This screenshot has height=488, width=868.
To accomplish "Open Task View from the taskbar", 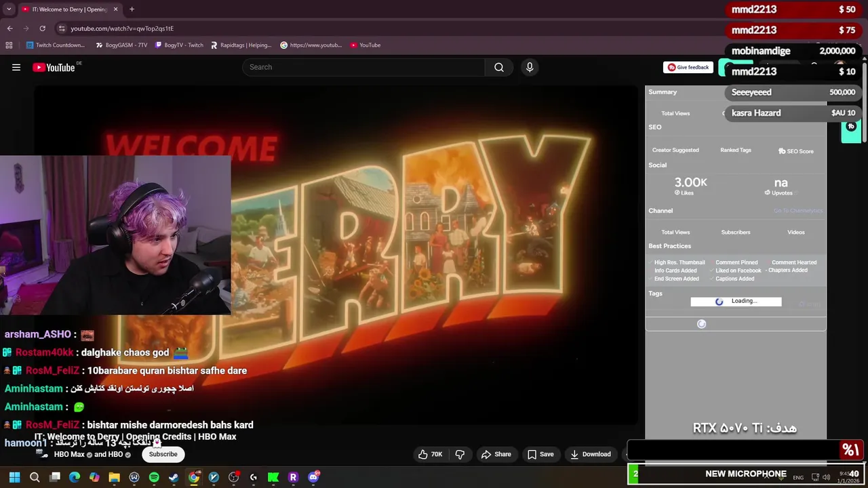I will (55, 477).
